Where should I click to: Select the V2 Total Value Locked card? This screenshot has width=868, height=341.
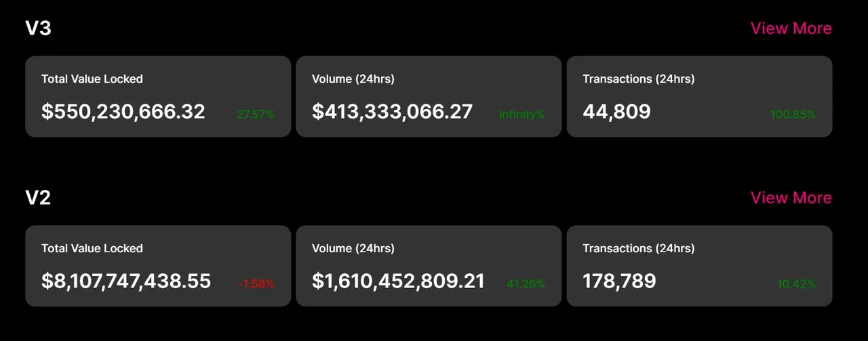coord(158,266)
